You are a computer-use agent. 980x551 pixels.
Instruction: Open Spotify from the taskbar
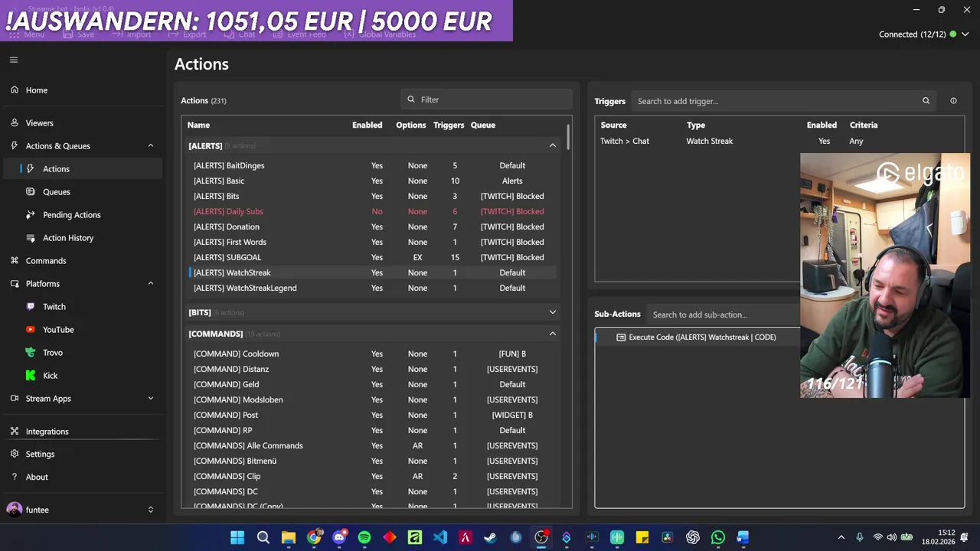tap(364, 537)
